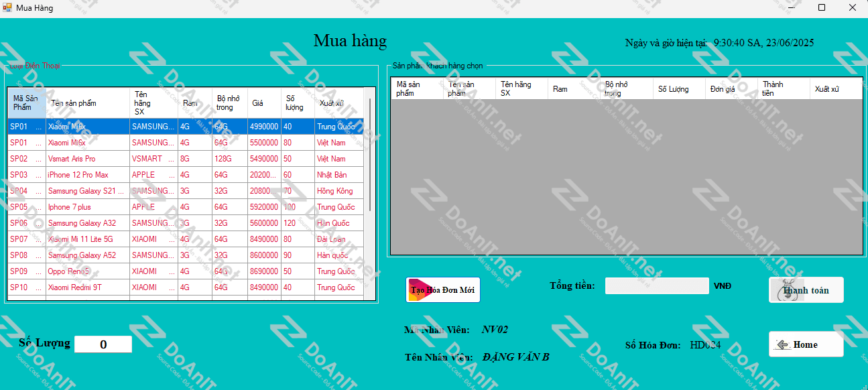The width and height of the screenshot is (868, 390).
Task: Click Số Lượng header in customer selection table
Action: [x=679, y=88]
